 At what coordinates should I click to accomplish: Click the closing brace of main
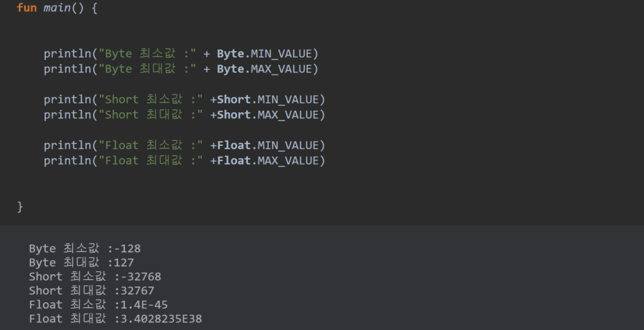click(x=20, y=207)
